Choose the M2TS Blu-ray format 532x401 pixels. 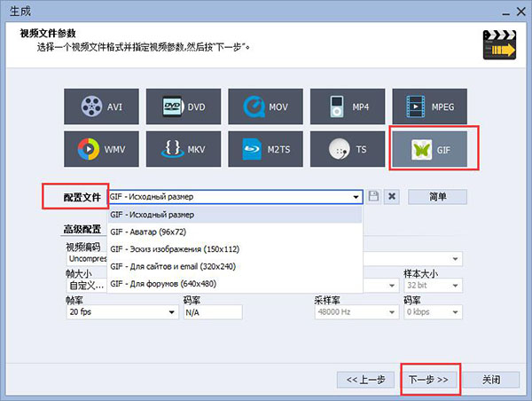[x=266, y=149]
